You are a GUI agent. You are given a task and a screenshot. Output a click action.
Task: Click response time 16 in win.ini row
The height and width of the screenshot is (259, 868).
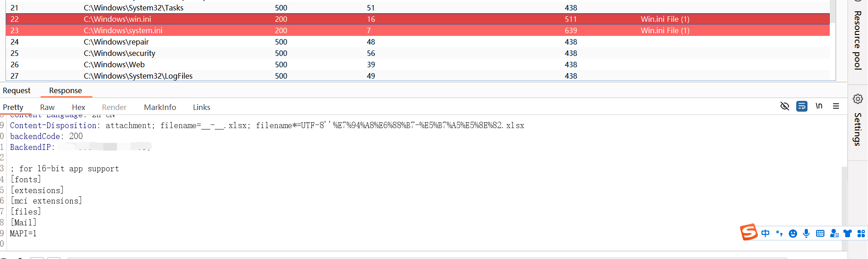371,19
